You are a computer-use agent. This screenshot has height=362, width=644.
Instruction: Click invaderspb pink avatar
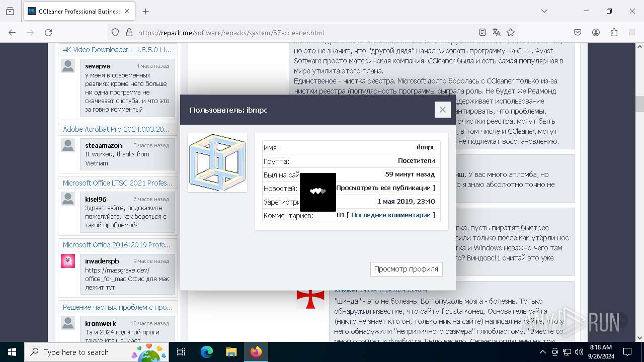68,261
